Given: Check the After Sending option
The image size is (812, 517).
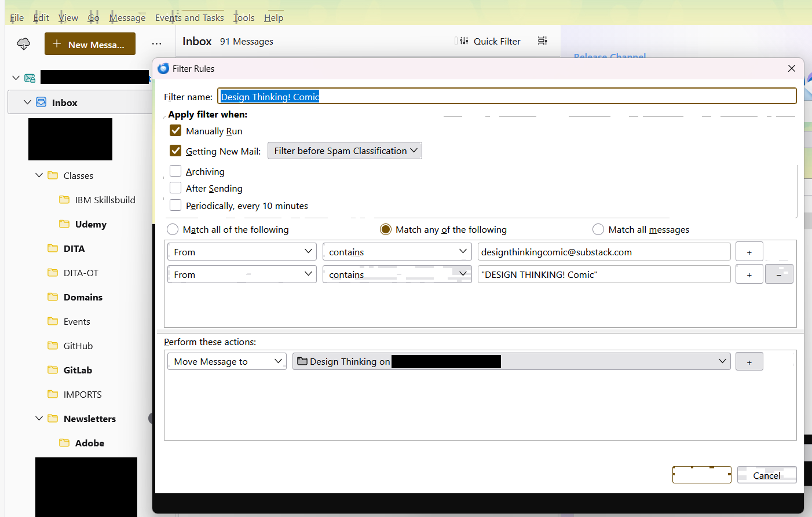Looking at the screenshot, I should tap(175, 188).
